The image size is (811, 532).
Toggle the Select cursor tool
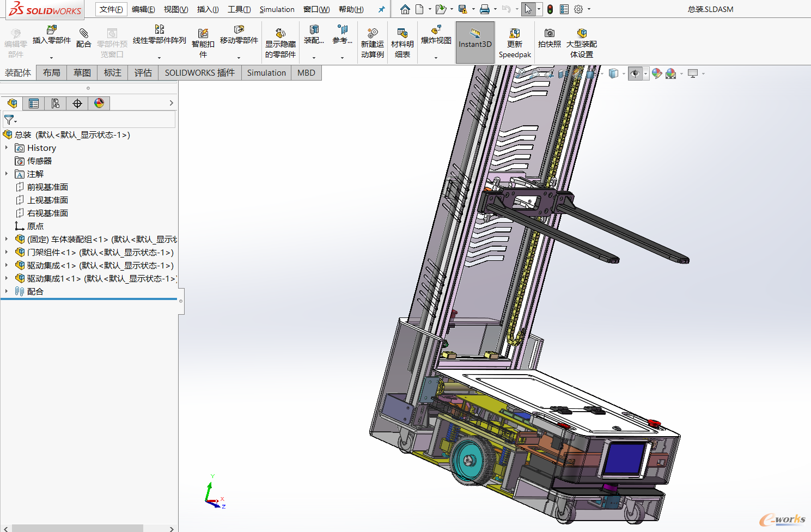tap(528, 9)
